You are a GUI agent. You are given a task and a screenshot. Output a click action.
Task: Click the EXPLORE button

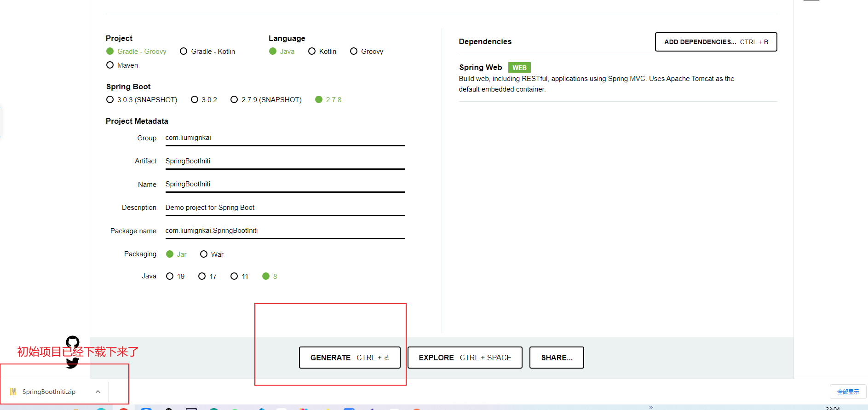point(465,358)
